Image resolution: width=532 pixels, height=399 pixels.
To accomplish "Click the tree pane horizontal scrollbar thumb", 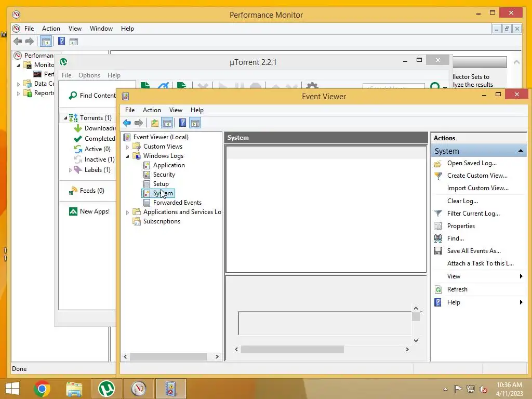I will [168, 356].
